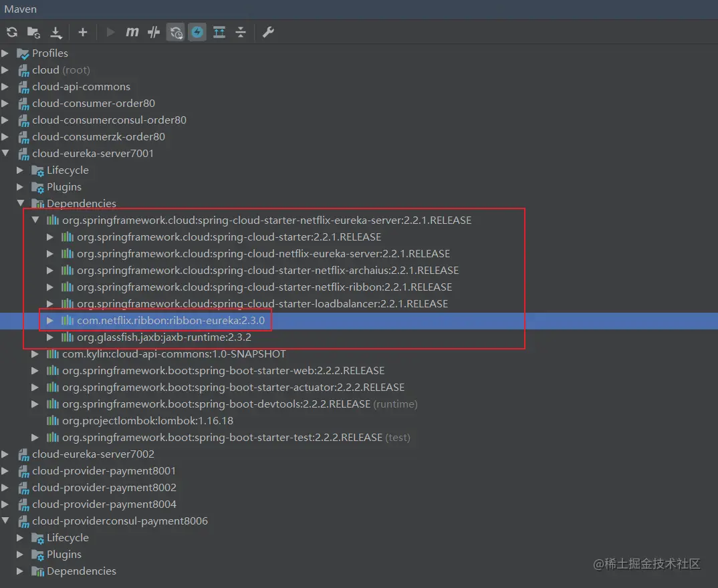Select spring-boot-starter-test:2.2.2.RELEASE (test) dependency
Screen dimensions: 718x588
click(x=236, y=438)
